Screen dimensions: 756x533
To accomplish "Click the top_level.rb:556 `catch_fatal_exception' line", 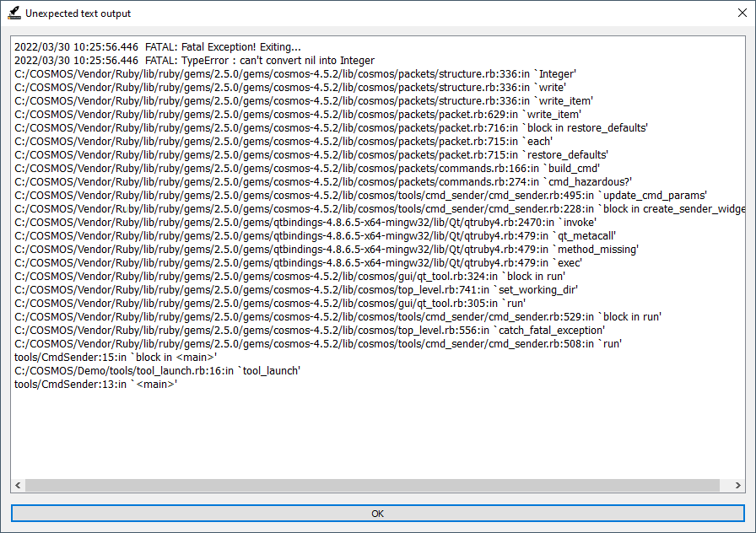I will (310, 330).
